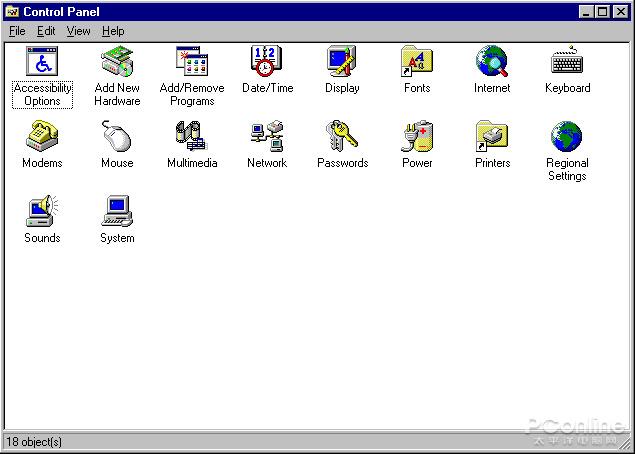Select the Fonts folder icon
Screen dimensions: 635x454
(x=417, y=62)
